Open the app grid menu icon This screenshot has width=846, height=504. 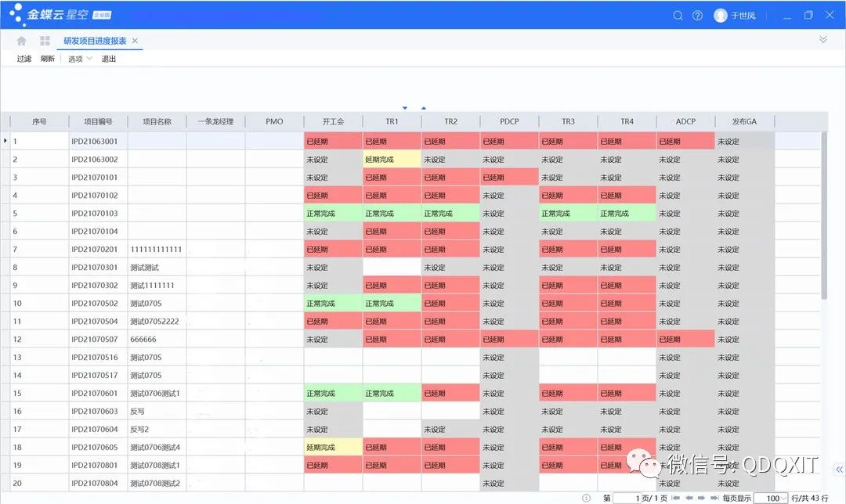[45, 41]
